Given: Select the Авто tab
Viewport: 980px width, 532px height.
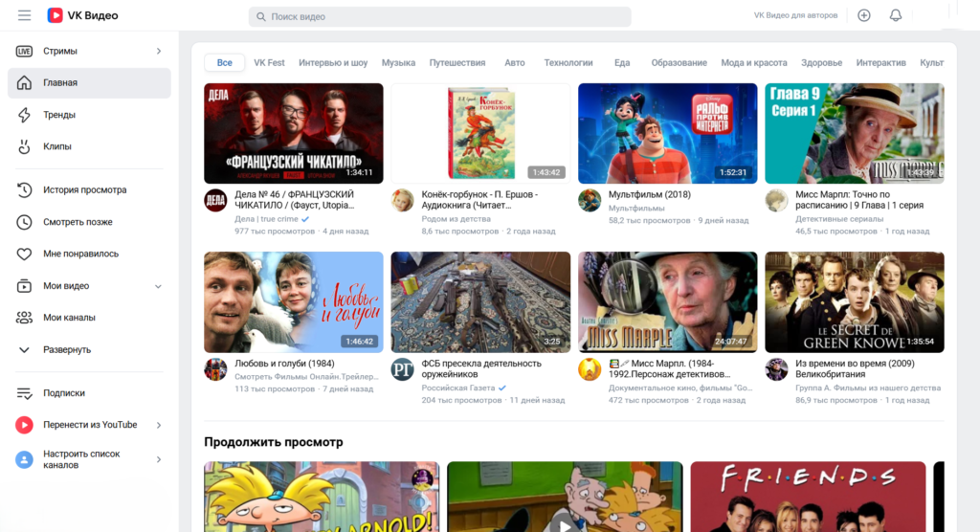Looking at the screenshot, I should (x=515, y=62).
